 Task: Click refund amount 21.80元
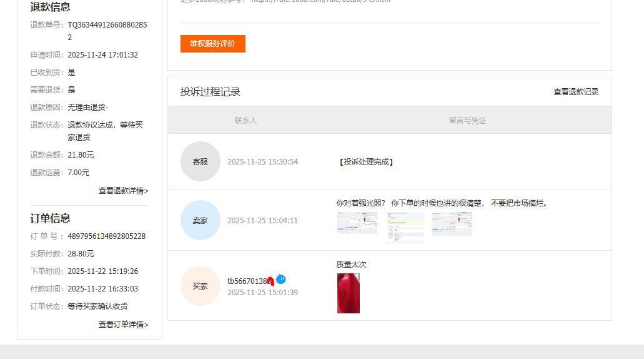81,155
